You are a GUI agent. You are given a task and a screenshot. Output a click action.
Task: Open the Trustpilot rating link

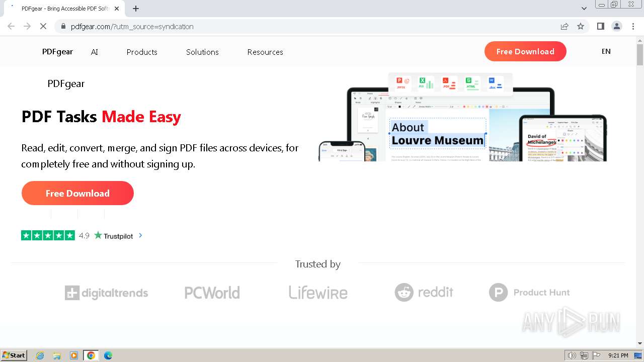tap(82, 235)
